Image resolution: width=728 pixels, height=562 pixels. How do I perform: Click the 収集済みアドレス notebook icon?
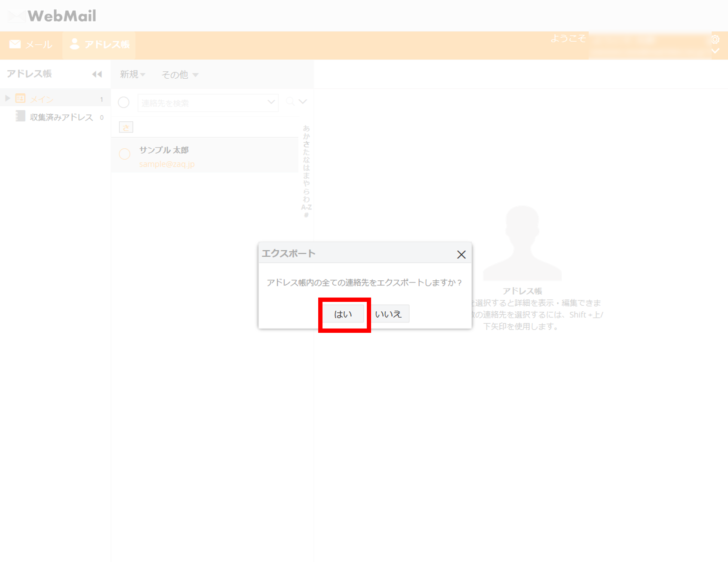coord(20,116)
